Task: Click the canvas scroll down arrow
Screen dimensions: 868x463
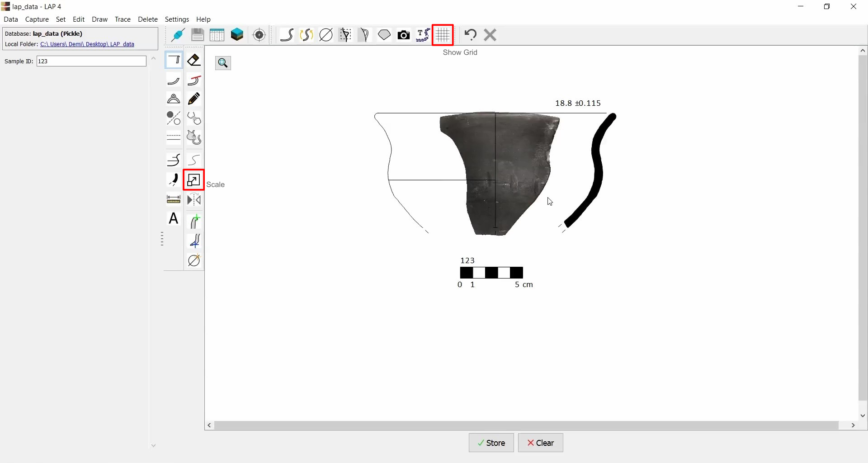Action: pyautogui.click(x=863, y=416)
